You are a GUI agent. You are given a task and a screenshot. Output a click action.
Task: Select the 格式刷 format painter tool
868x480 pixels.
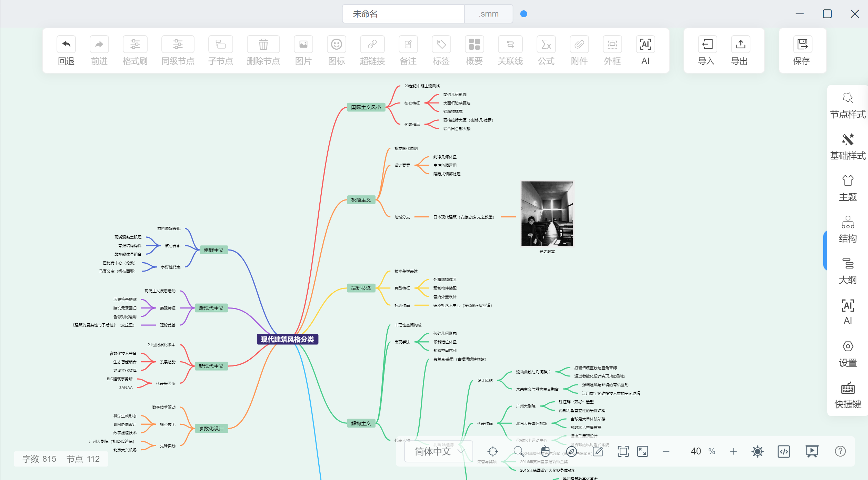point(135,50)
